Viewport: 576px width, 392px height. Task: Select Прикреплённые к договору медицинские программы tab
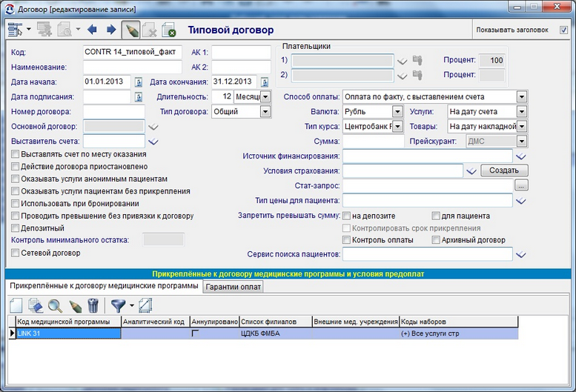[104, 285]
